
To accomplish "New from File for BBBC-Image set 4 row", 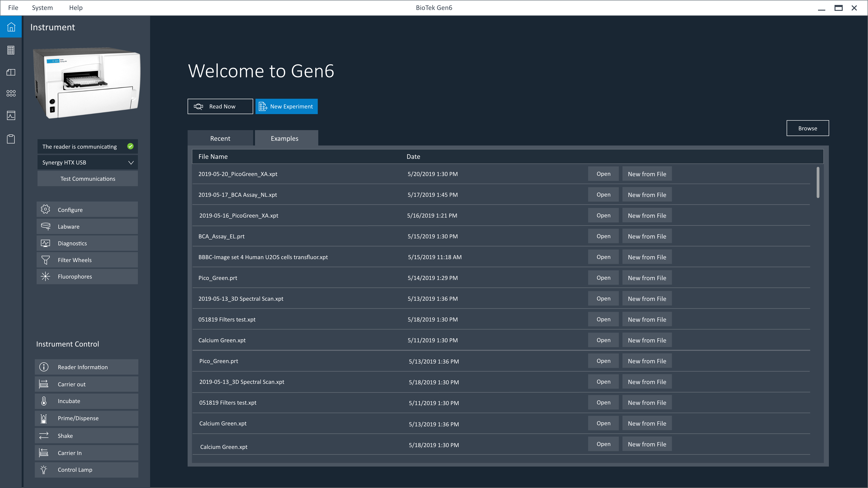I will click(x=647, y=257).
